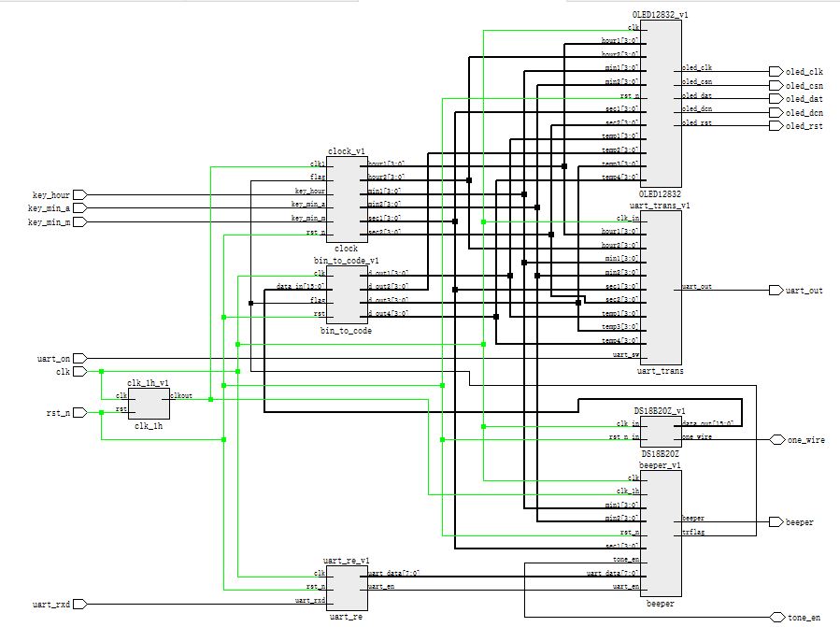Click the uart_re receiver block
This screenshot has width=840, height=627.
tap(348, 589)
